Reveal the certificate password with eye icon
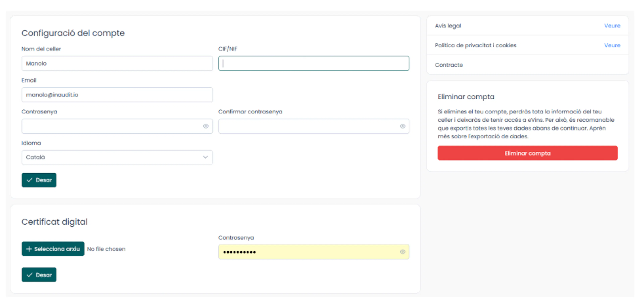 pyautogui.click(x=402, y=252)
